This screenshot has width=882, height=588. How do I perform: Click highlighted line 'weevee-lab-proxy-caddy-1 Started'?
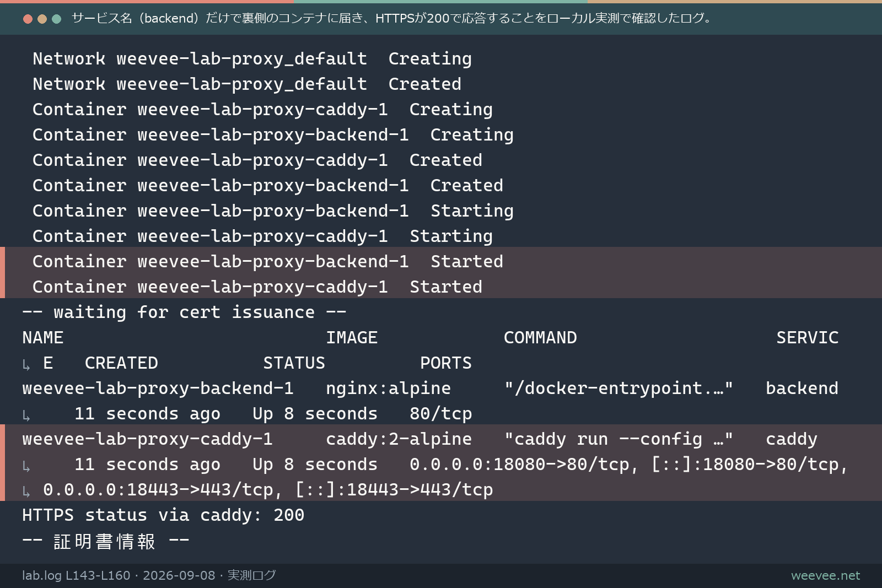(257, 287)
